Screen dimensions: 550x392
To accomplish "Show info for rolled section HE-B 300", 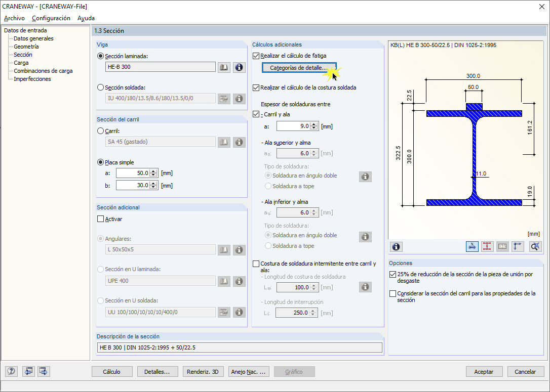I will 239,67.
